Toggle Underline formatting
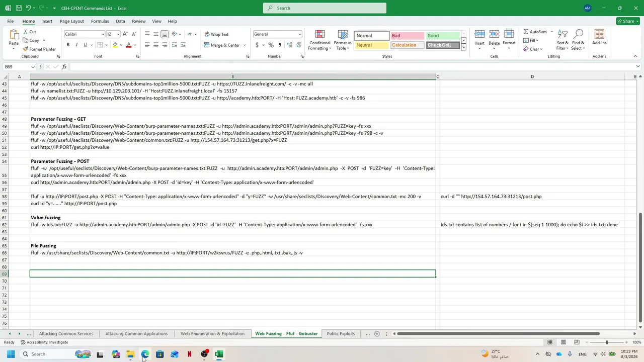The image size is (644, 362). [85, 45]
